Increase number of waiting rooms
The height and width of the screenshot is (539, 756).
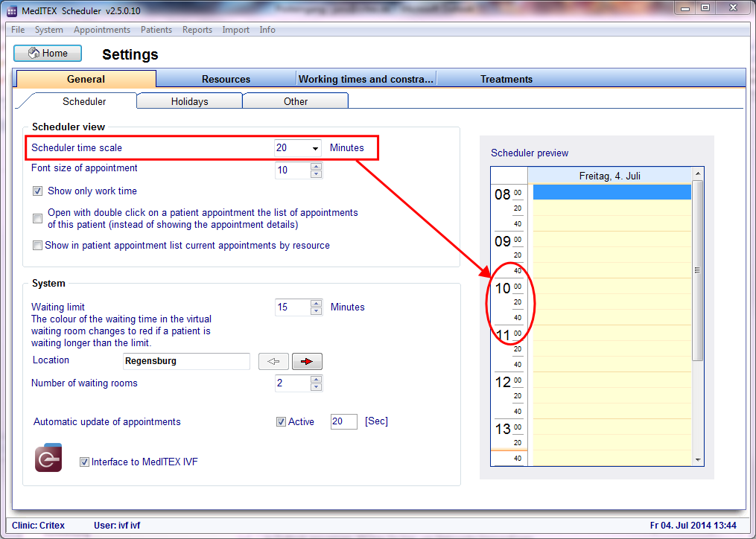pos(317,380)
